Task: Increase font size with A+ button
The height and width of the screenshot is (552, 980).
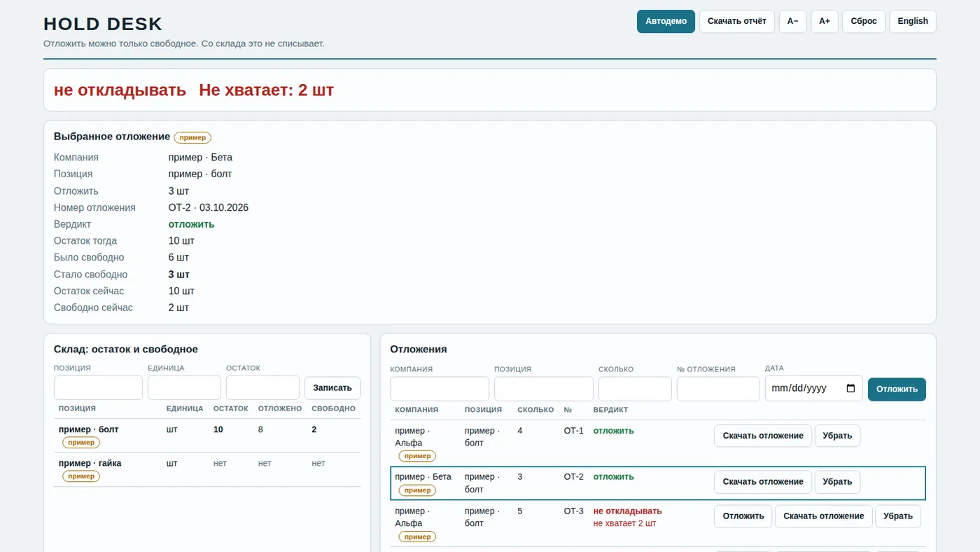Action: coord(825,21)
